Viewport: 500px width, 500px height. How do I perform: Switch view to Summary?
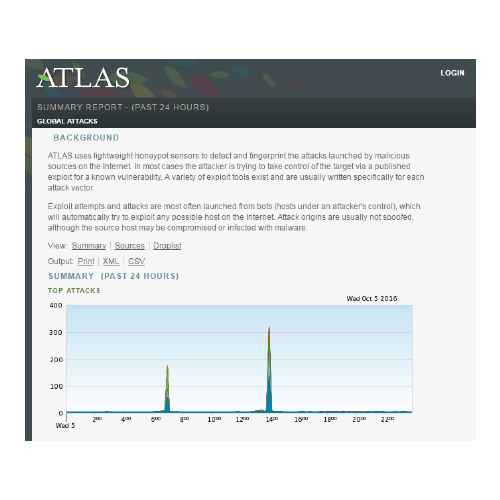pyautogui.click(x=89, y=246)
